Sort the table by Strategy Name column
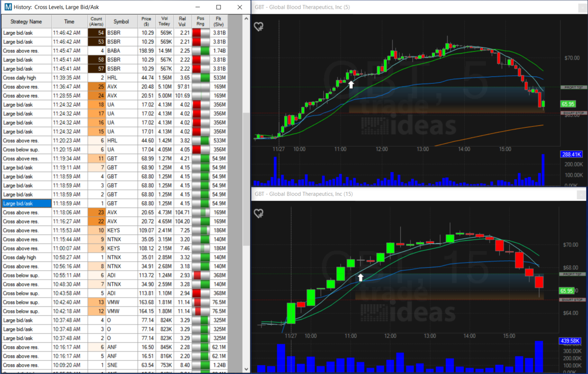 click(x=26, y=22)
